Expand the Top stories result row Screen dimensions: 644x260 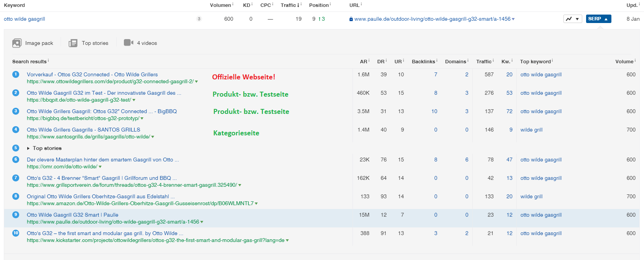(x=28, y=148)
